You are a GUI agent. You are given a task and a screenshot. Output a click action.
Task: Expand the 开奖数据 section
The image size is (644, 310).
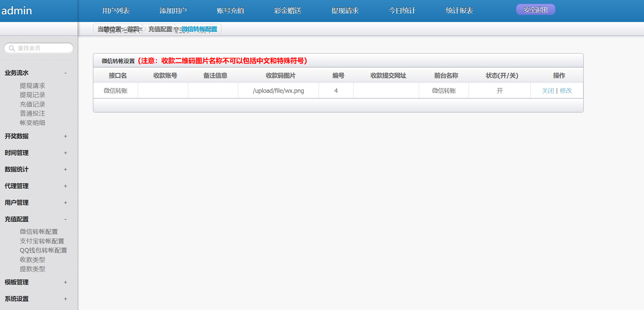[65, 136]
